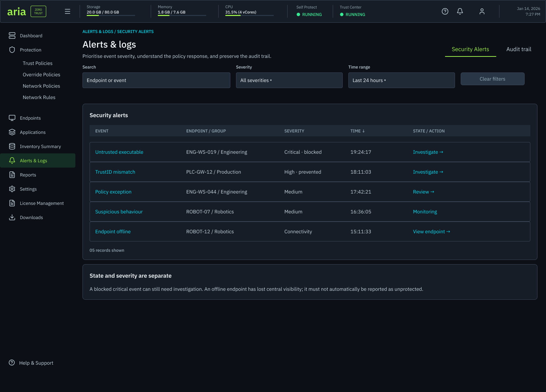
Task: Open the Time range dropdown
Action: (402, 80)
